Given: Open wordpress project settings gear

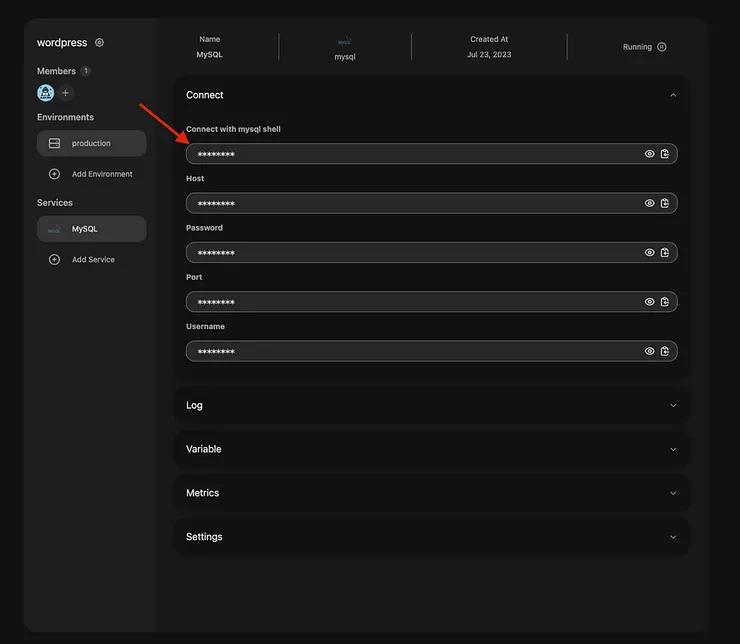Looking at the screenshot, I should (99, 43).
